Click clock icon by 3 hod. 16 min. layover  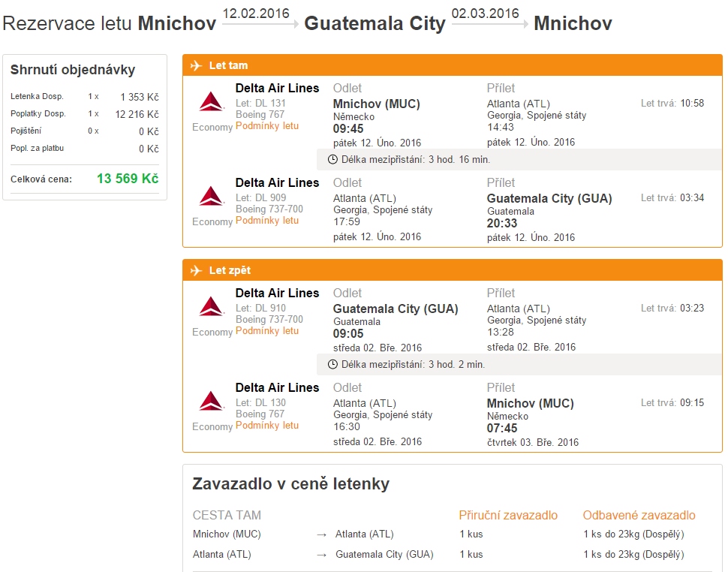[x=333, y=159]
